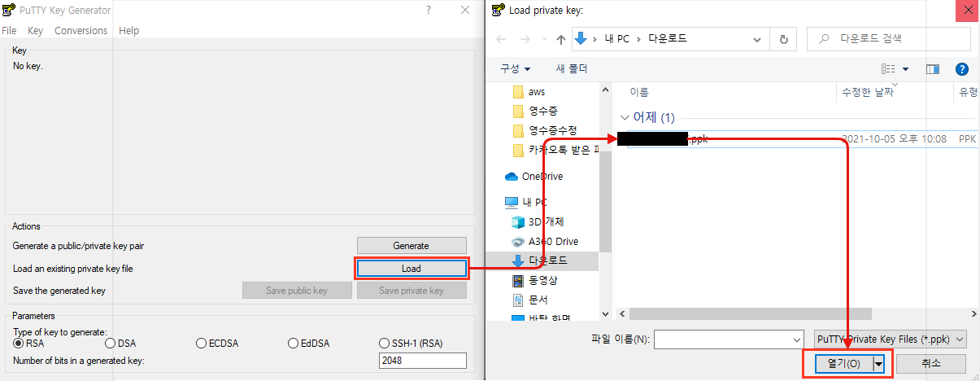
Task: Open the dropdown arrow next to 열기(O)
Action: [x=878, y=364]
